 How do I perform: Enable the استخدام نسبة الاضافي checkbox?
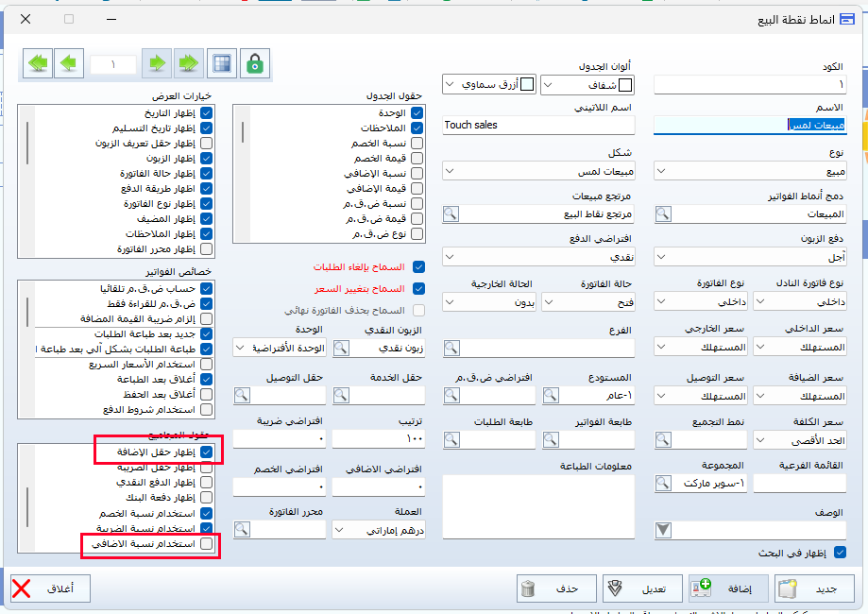pyautogui.click(x=207, y=545)
